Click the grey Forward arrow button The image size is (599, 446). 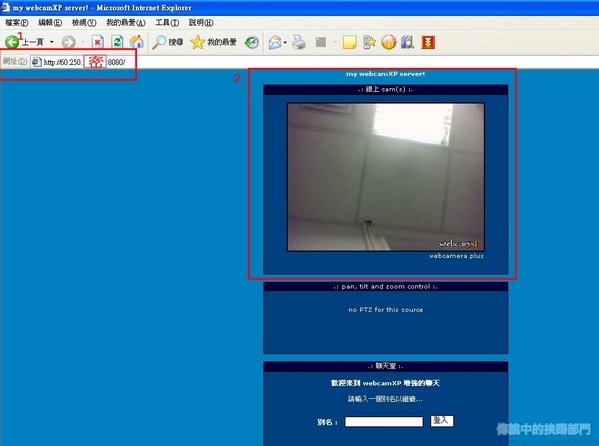point(68,42)
